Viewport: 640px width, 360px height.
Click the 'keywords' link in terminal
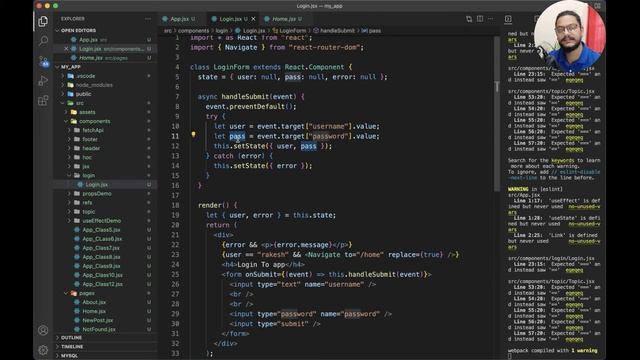[562, 160]
